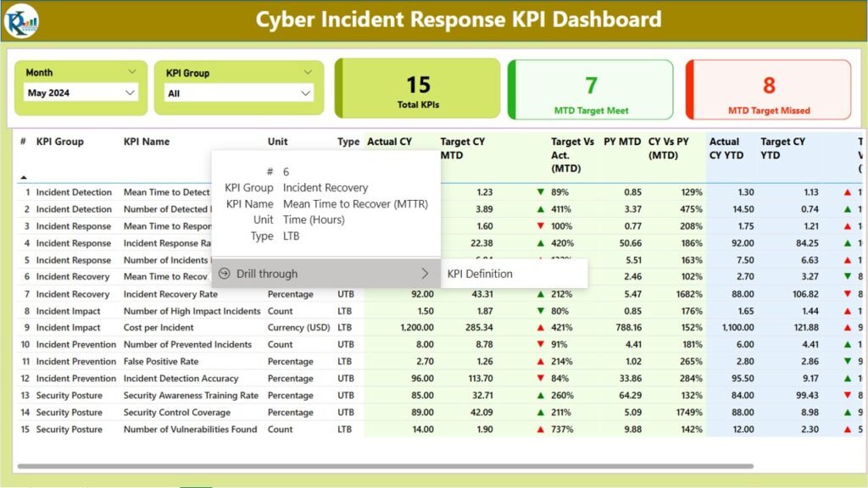This screenshot has width=868, height=488.
Task: Select Security Control Coverage cell
Action: coord(176,413)
